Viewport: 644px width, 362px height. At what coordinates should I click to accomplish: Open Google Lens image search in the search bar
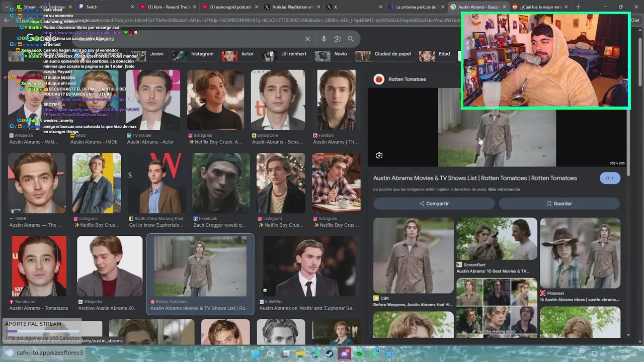[337, 39]
